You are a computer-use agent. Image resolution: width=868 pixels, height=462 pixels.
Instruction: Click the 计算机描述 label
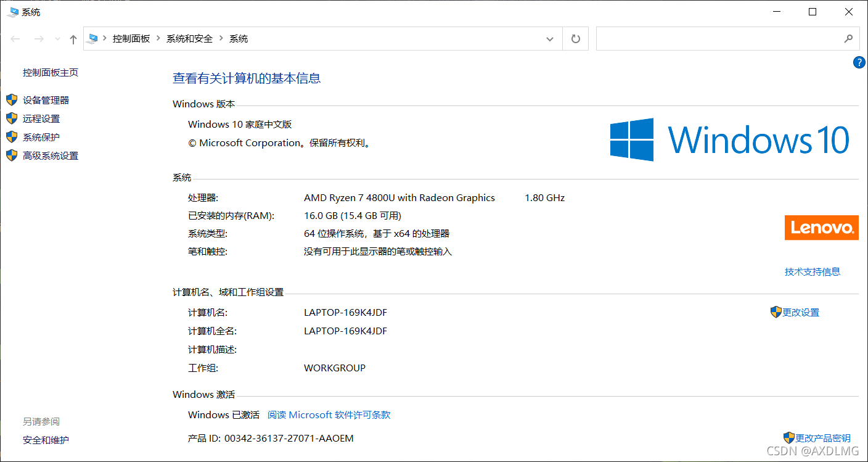coord(212,350)
